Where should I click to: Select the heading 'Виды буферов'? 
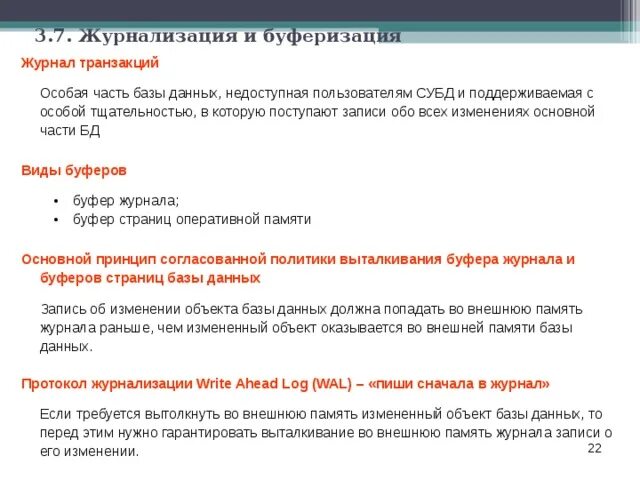[74, 170]
